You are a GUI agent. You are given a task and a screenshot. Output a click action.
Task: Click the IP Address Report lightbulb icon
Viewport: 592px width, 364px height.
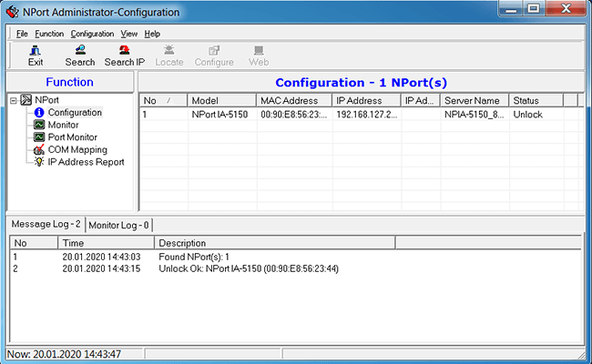coord(39,162)
